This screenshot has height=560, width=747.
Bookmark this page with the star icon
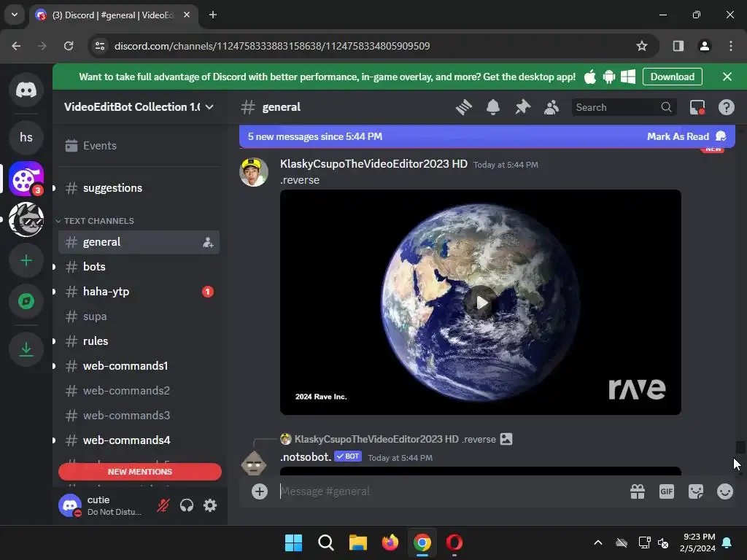[642, 46]
